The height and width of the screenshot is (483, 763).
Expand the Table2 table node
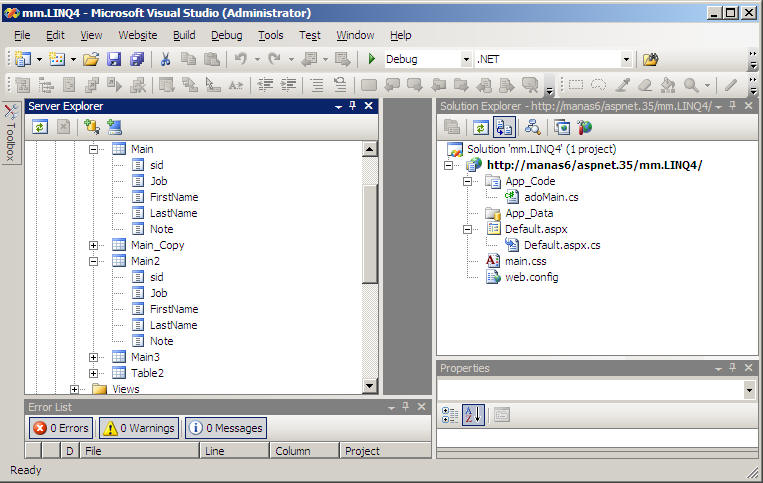[x=93, y=374]
